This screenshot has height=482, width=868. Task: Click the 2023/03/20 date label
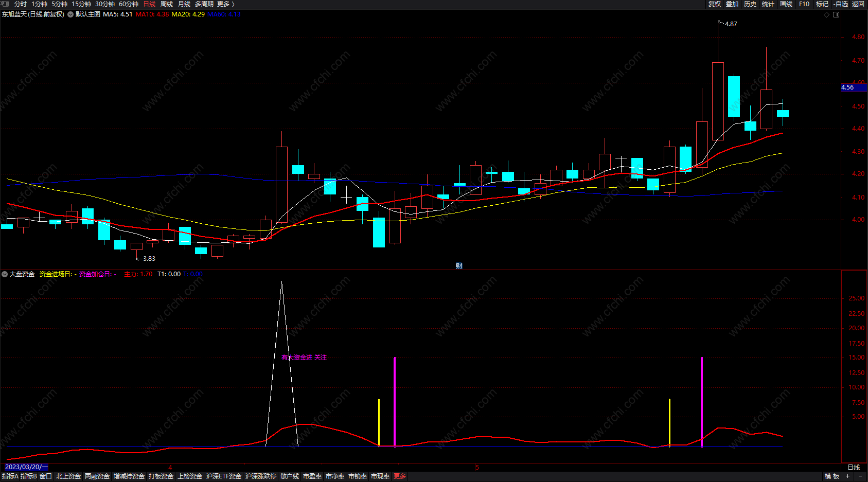pos(26,467)
